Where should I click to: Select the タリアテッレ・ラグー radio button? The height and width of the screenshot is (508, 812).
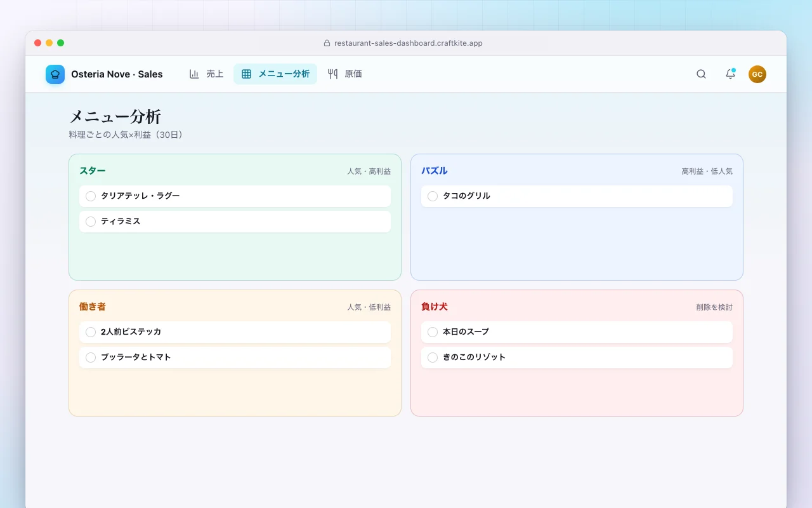click(91, 196)
